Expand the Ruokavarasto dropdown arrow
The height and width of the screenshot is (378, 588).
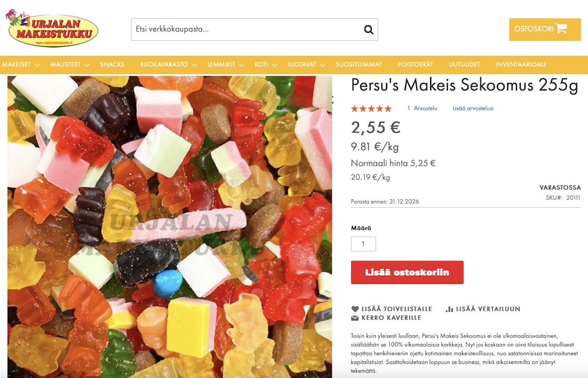click(x=194, y=65)
